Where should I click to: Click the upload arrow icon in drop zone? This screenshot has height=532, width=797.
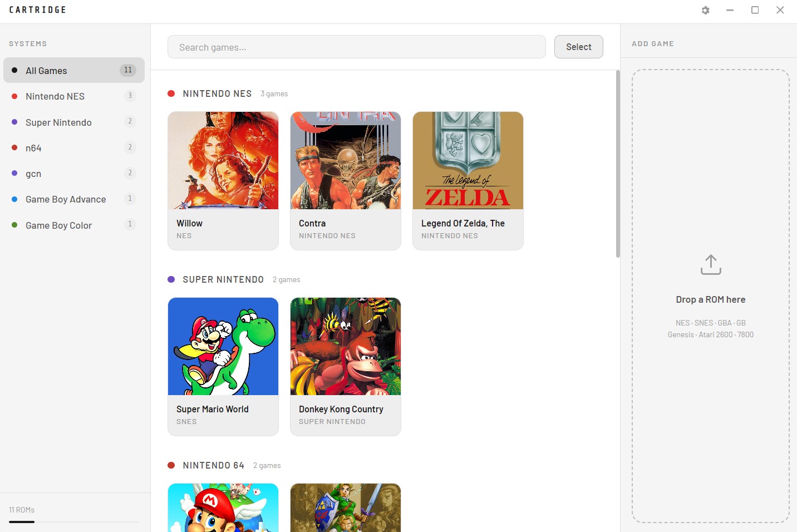click(711, 265)
